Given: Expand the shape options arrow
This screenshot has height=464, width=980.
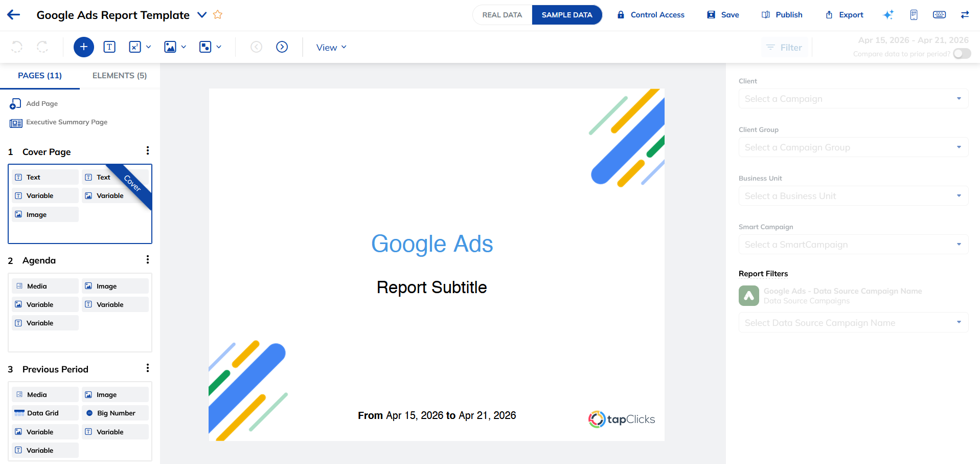Looking at the screenshot, I should click(219, 47).
